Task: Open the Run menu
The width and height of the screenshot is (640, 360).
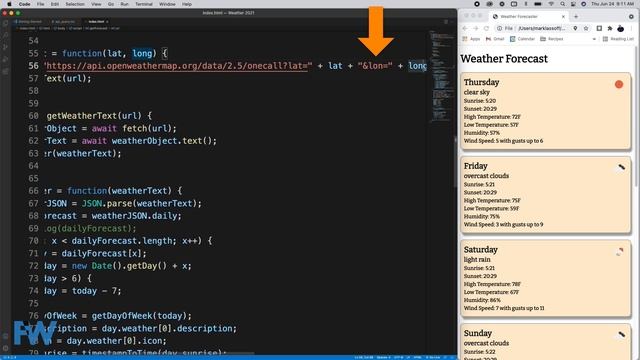Action: click(x=124, y=4)
